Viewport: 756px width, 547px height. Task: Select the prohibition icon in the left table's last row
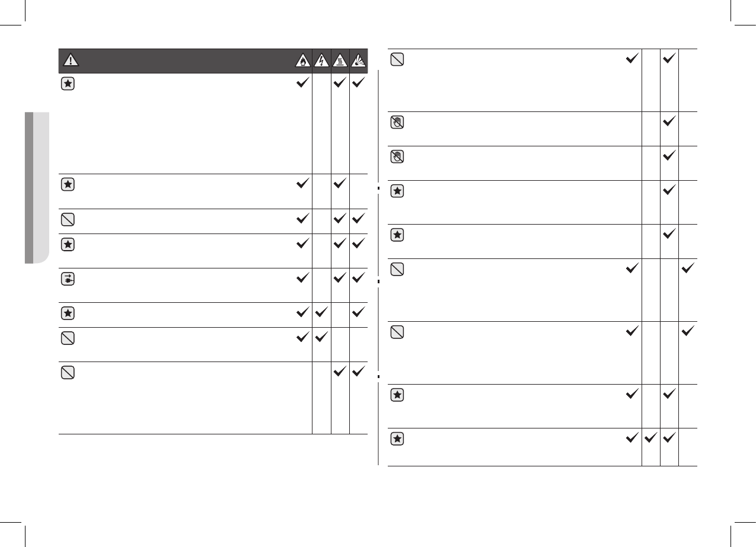coord(68,373)
